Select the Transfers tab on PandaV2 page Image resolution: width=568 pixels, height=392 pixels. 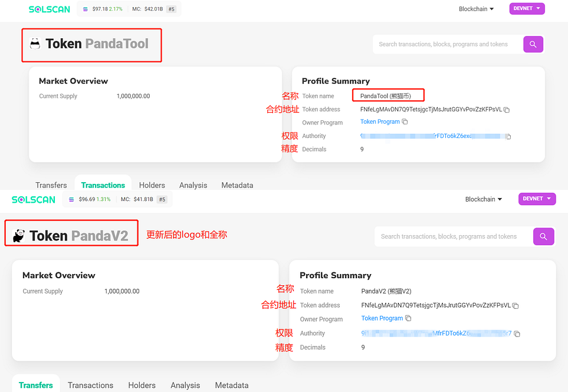tap(36, 385)
